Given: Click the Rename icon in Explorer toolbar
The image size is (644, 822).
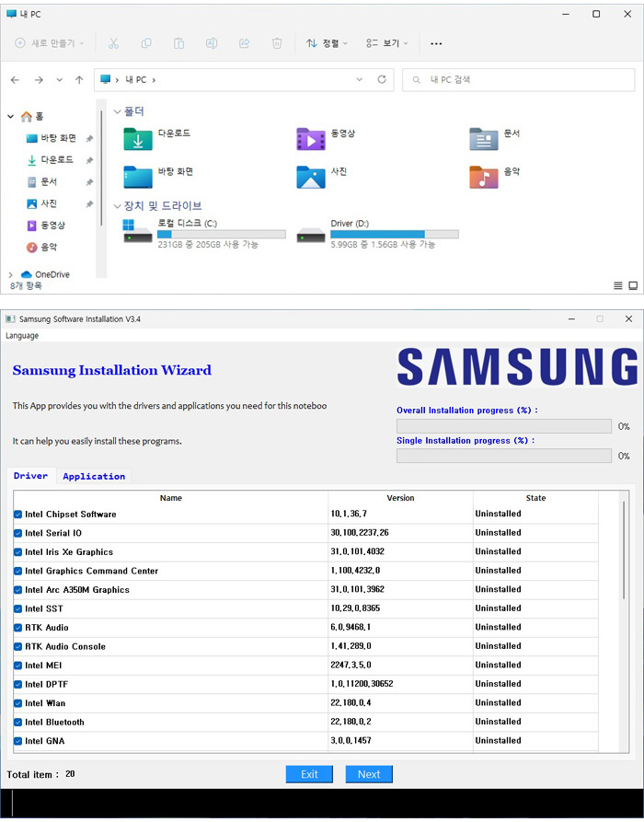Looking at the screenshot, I should point(212,43).
